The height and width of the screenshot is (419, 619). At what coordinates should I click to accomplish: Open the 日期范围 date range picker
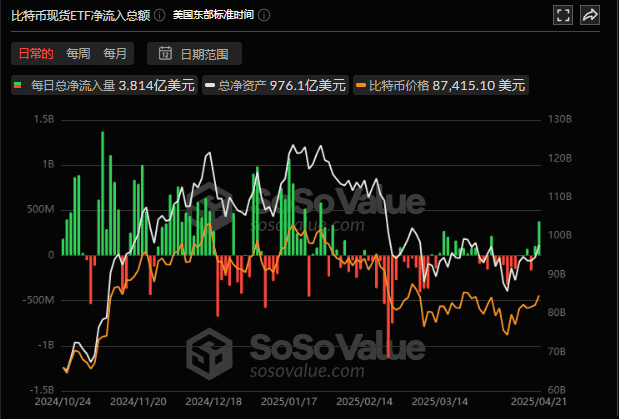click(194, 53)
